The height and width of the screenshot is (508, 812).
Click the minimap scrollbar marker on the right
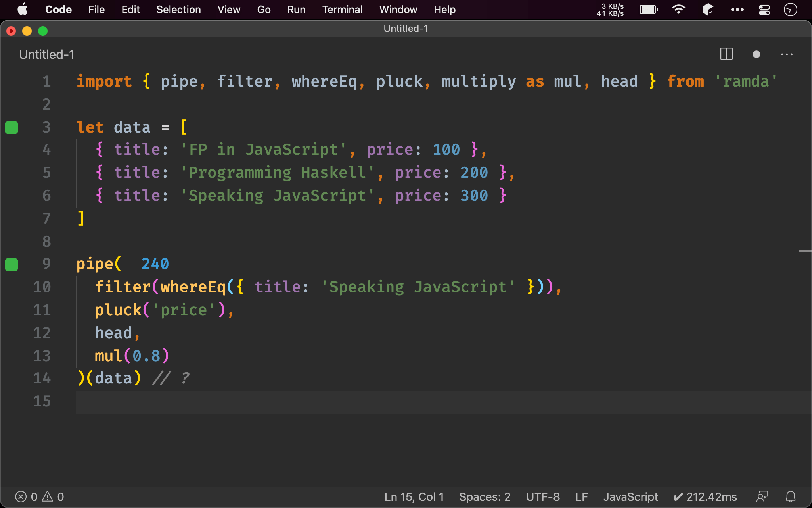click(x=805, y=251)
